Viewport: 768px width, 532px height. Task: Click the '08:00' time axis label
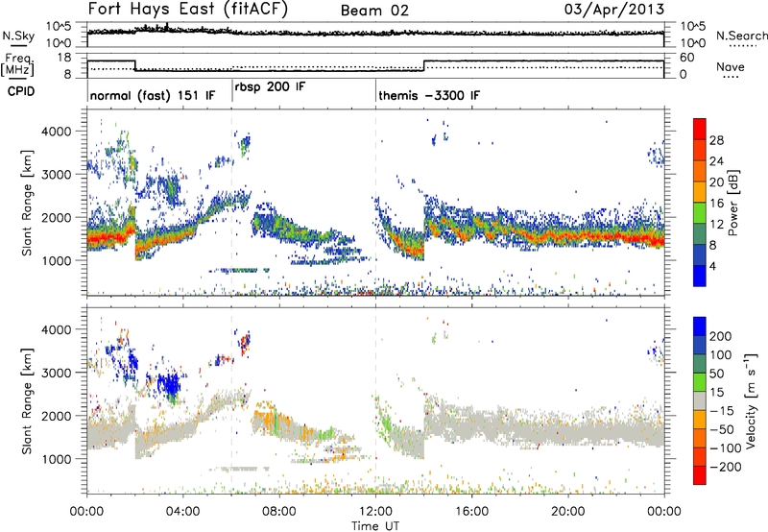[279, 512]
